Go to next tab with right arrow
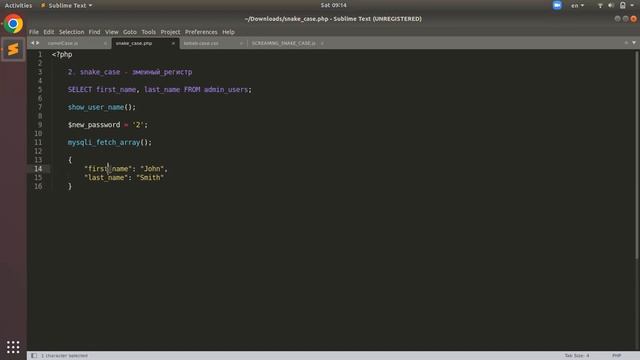 (x=38, y=43)
